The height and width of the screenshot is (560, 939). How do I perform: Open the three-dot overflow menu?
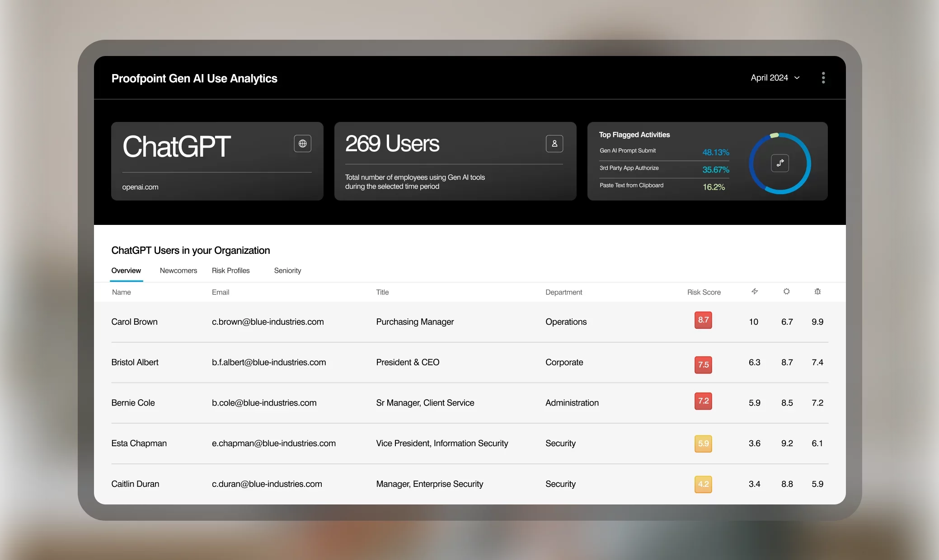pos(823,78)
